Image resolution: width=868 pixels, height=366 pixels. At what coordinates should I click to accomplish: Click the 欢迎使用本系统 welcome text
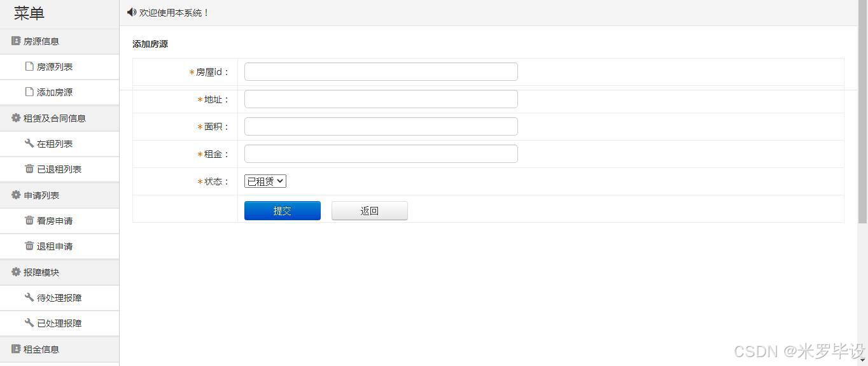point(174,13)
